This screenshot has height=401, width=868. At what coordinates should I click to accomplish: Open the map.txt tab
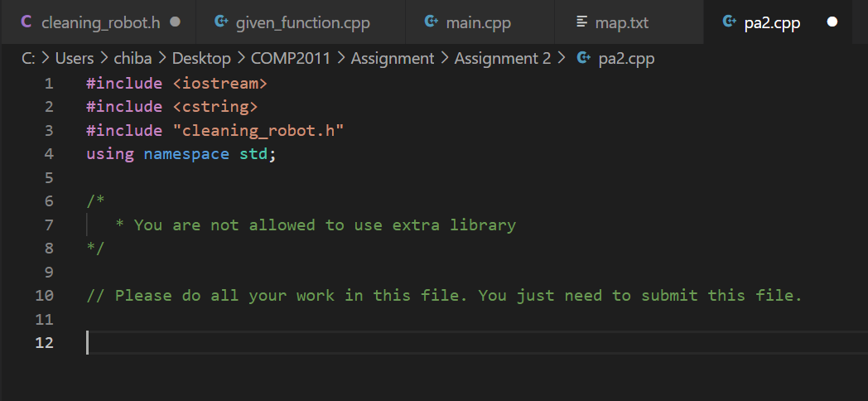629,22
